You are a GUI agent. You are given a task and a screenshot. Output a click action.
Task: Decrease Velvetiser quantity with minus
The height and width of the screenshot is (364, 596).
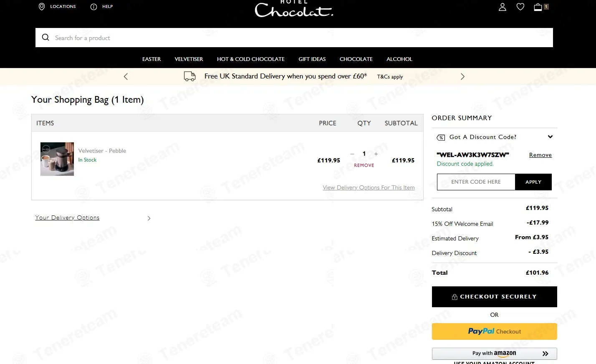[x=352, y=154]
